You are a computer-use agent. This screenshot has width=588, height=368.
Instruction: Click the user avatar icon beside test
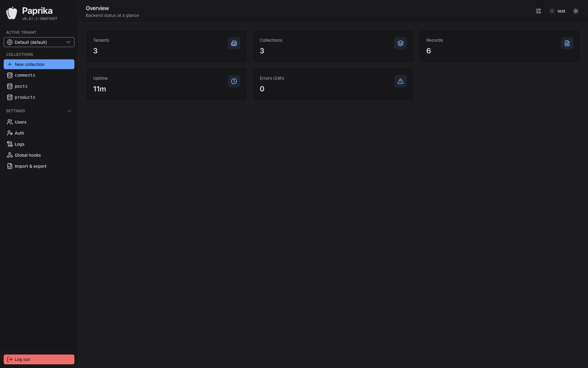coord(552,11)
